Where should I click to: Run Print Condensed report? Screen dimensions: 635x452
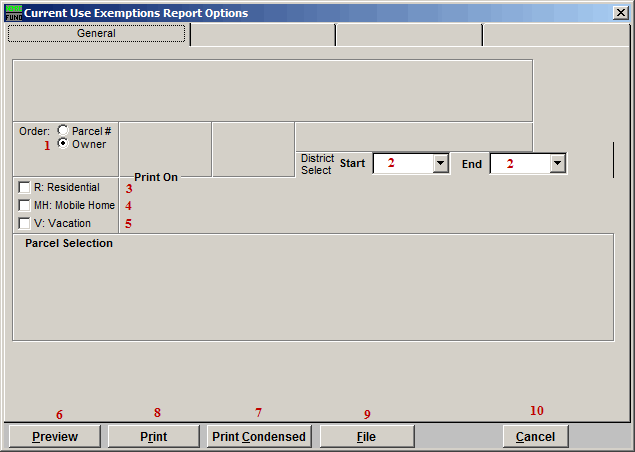coord(260,437)
